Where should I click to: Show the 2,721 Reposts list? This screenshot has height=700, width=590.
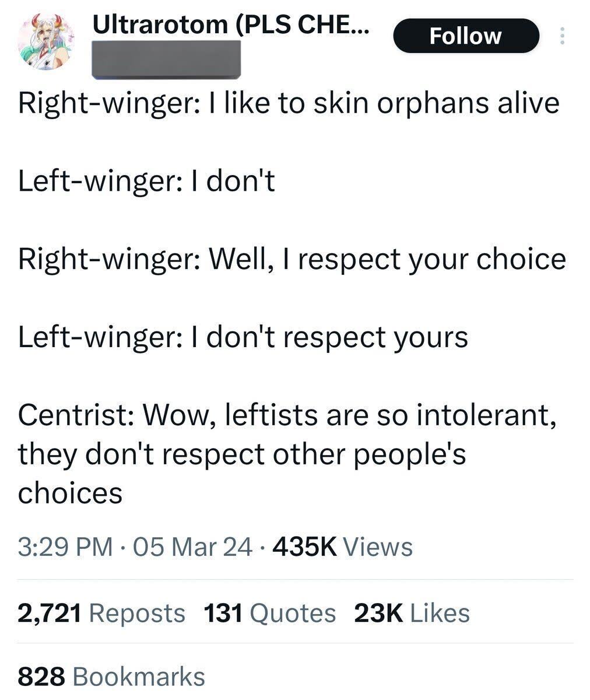tap(101, 613)
